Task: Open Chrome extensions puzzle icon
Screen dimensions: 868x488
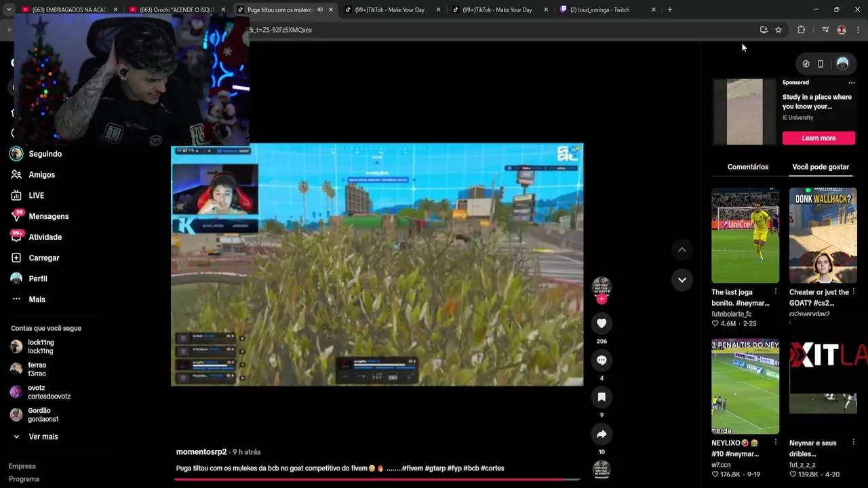Action: coord(801,30)
